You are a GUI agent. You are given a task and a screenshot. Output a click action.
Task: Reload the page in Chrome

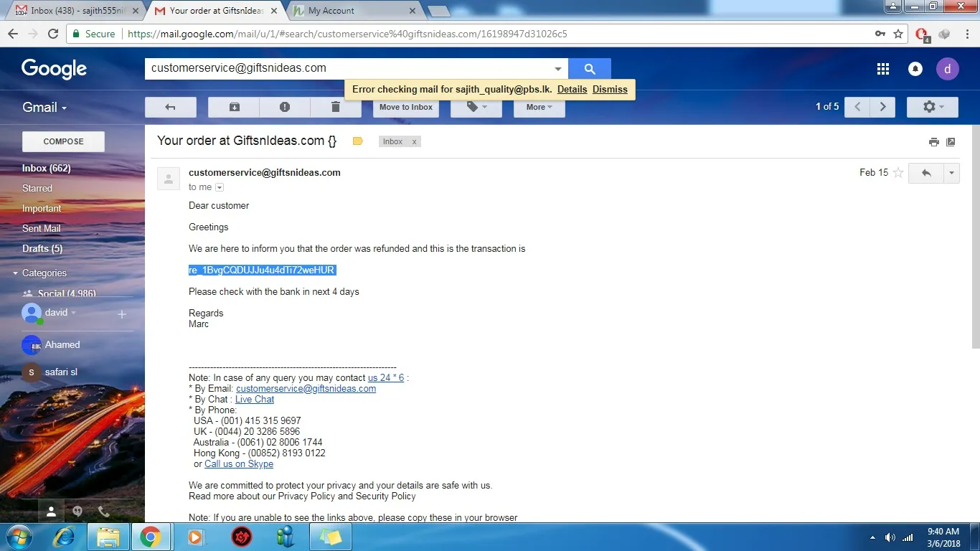[x=52, y=34]
